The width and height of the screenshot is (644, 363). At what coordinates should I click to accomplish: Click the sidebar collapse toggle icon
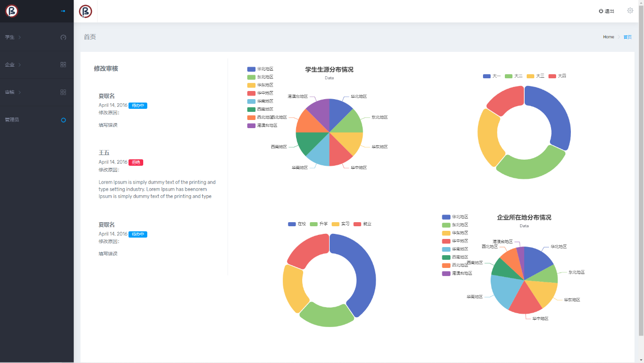pos(63,11)
